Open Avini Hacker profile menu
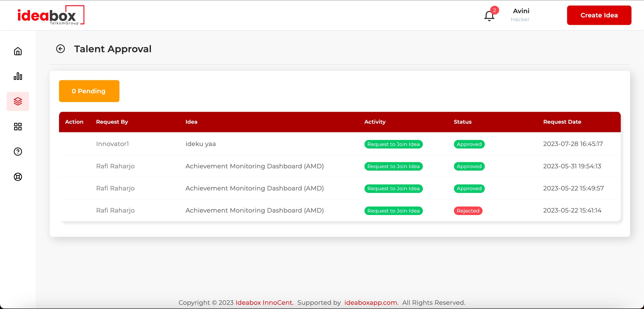 (520, 15)
